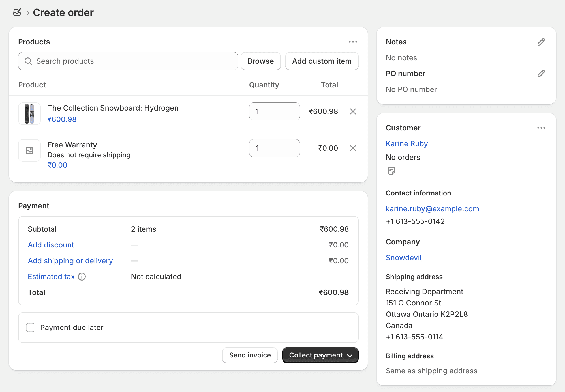
Task: Click the ₹0.00 Free Warranty price link
Action: pos(57,165)
